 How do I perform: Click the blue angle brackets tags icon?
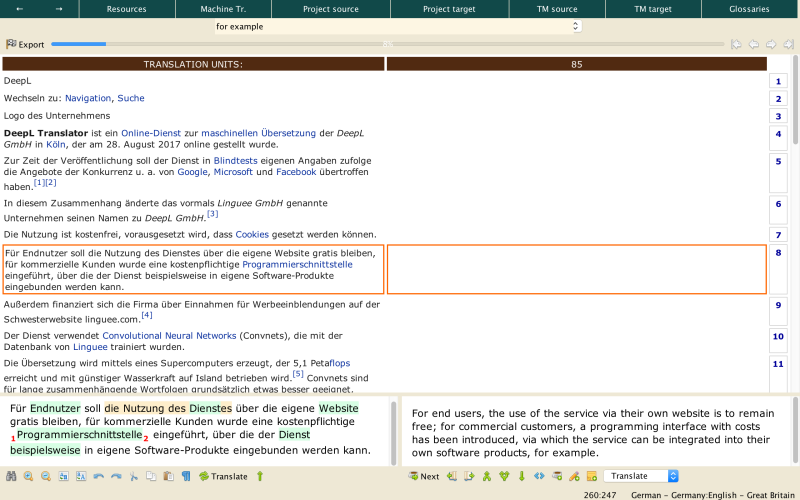539,476
